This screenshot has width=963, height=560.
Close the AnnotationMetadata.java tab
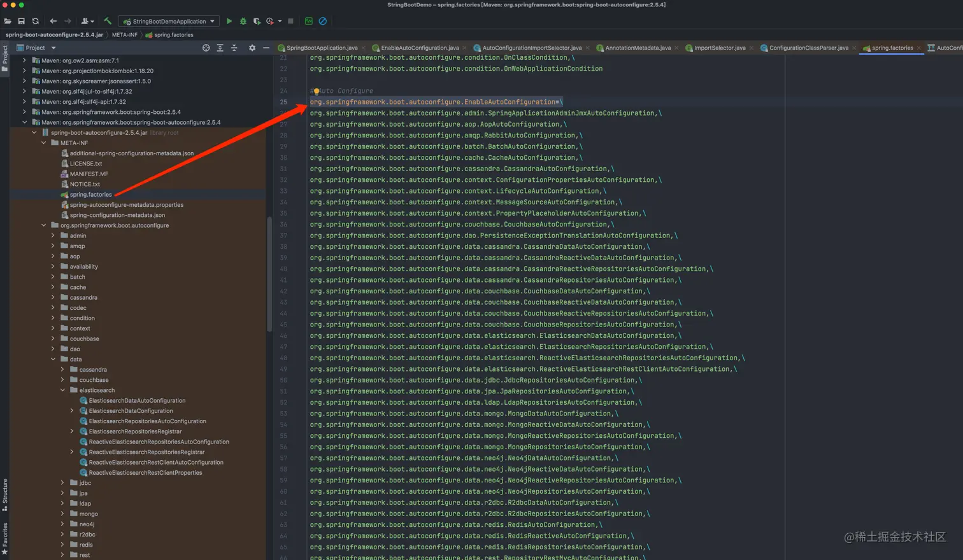676,48
